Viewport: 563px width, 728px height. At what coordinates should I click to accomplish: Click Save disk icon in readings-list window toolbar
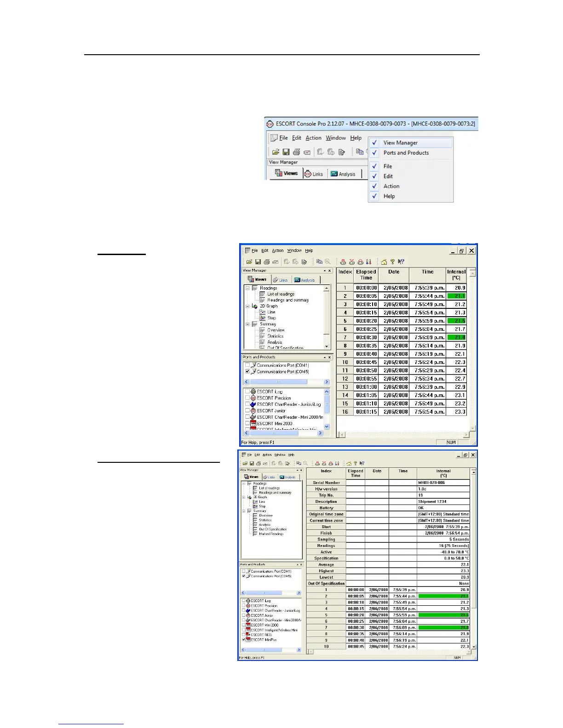pos(258,262)
